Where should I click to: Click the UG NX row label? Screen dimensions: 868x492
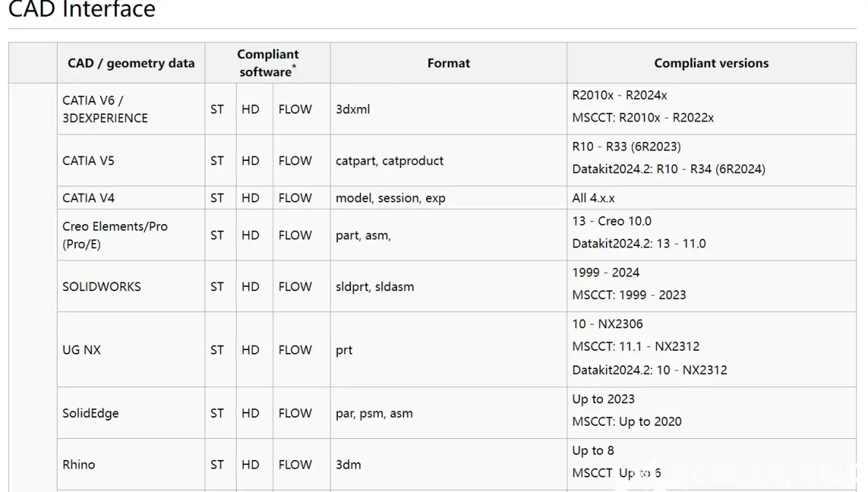click(x=82, y=350)
